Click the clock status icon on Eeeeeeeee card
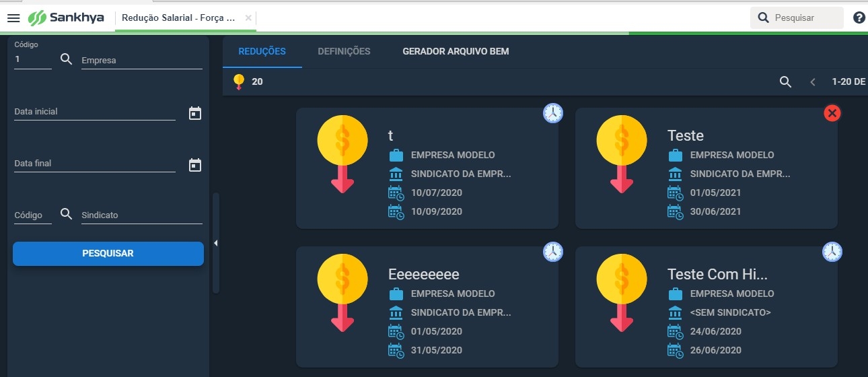 [553, 252]
